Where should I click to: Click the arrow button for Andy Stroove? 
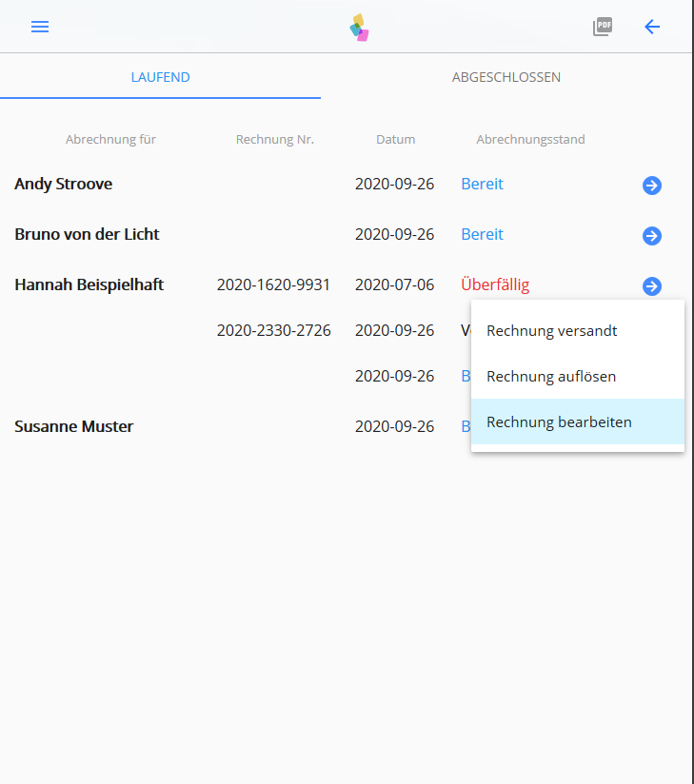click(x=652, y=186)
